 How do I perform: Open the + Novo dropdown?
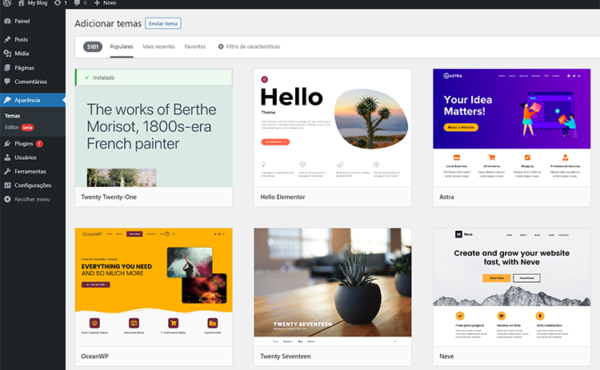[105, 3]
